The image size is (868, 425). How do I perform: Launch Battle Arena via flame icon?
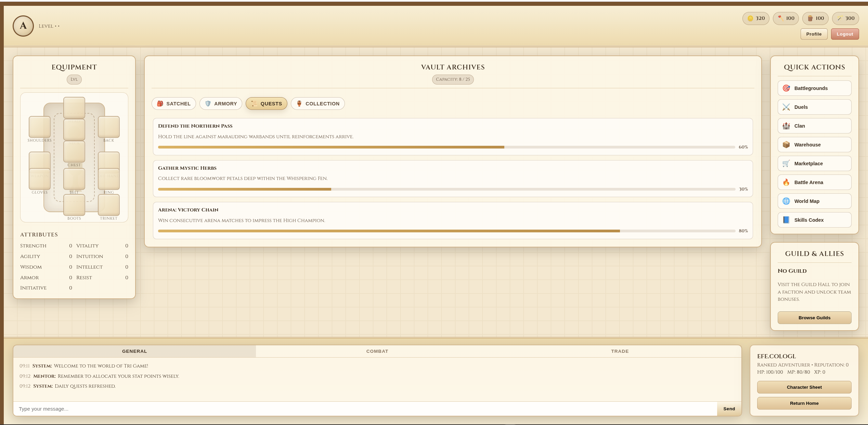pos(786,182)
